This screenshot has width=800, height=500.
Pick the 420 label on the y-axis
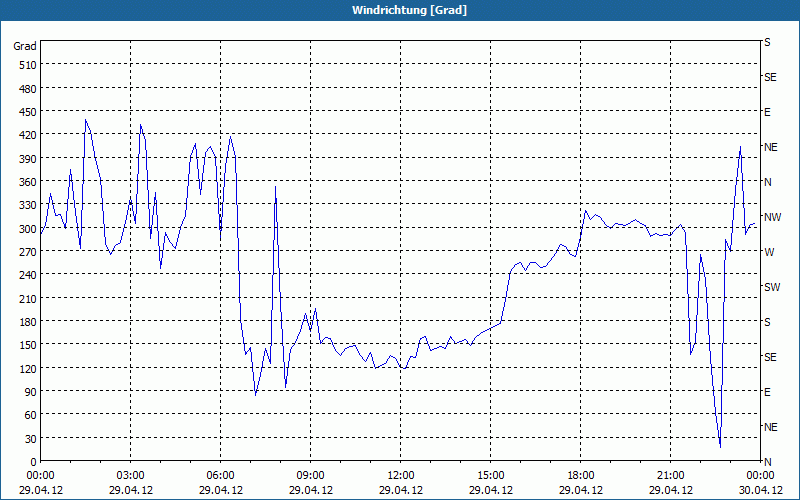28,135
